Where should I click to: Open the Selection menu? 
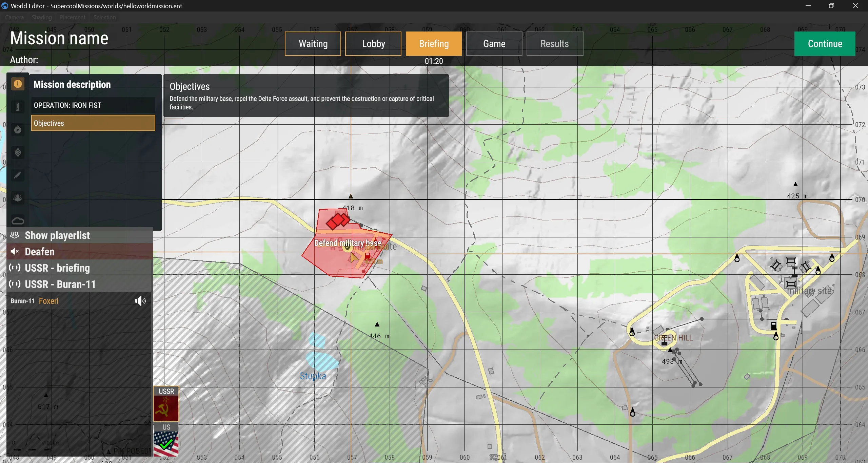tap(104, 17)
